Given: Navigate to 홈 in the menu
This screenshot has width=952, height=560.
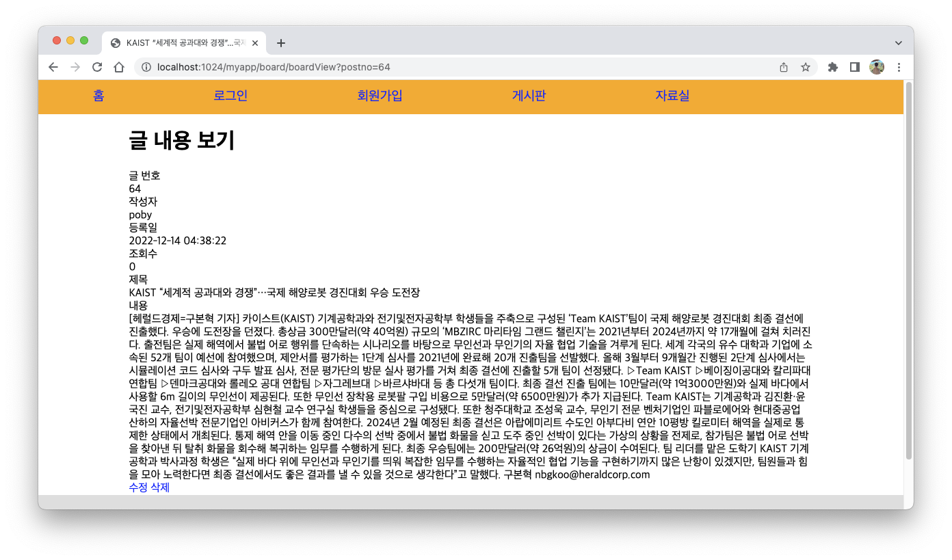Looking at the screenshot, I should click(x=98, y=96).
